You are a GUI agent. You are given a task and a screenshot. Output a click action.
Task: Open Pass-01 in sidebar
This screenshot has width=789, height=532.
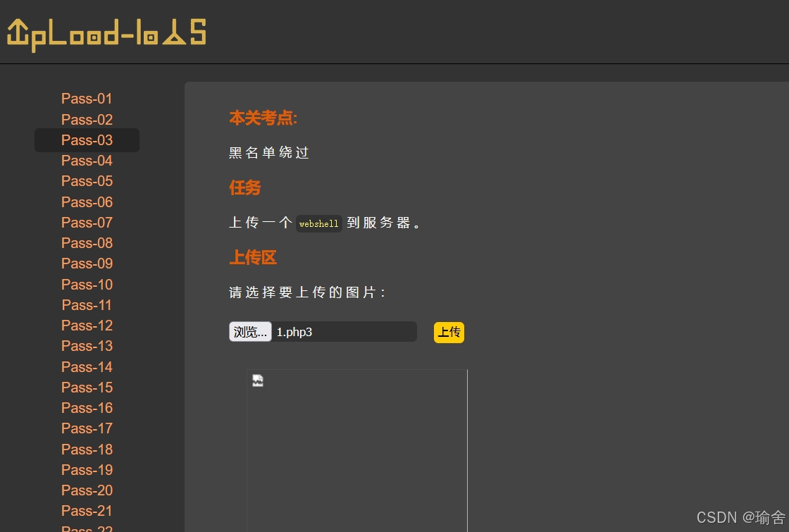(87, 99)
